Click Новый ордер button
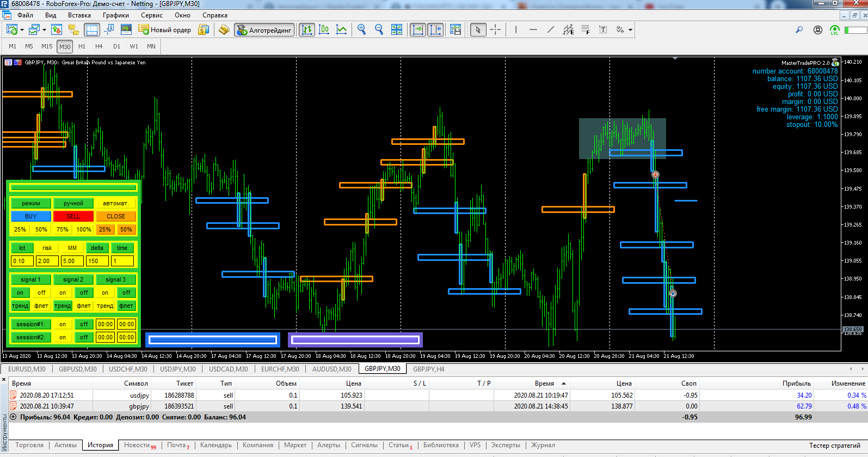 click(x=165, y=30)
